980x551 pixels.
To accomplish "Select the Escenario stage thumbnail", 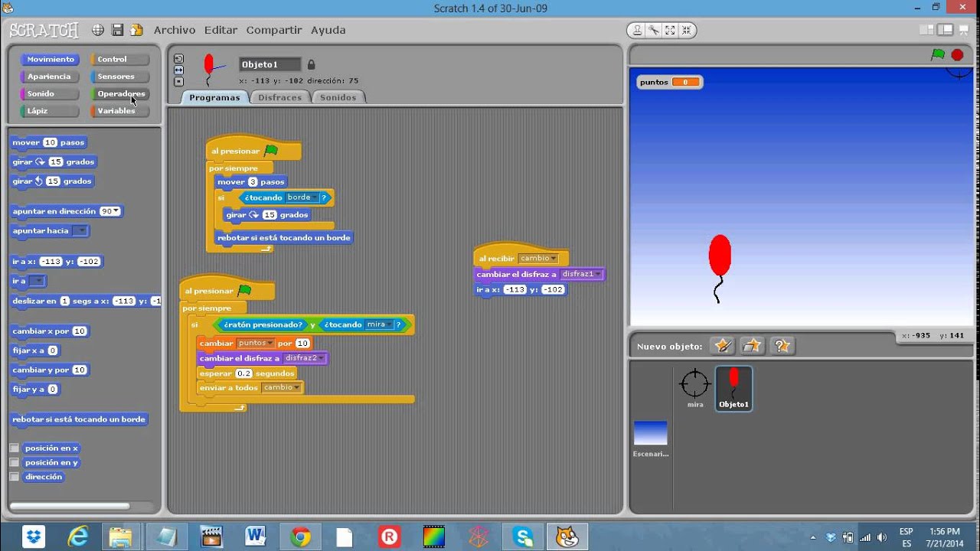I will (x=651, y=439).
